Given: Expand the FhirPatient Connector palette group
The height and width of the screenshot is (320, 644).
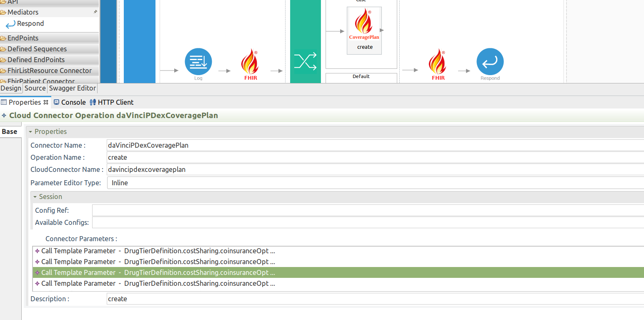Looking at the screenshot, I should pos(40,81).
